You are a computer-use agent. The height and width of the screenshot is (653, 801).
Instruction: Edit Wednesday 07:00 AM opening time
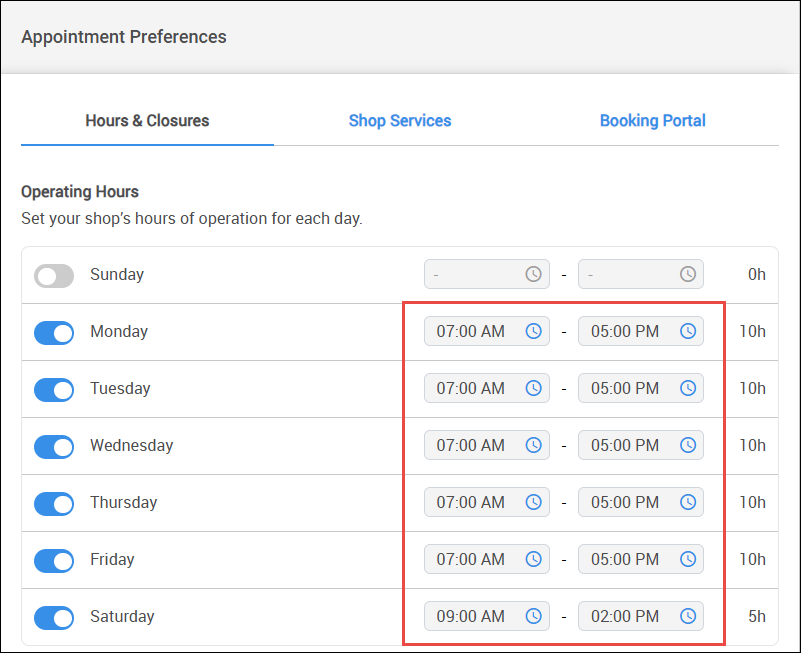click(487, 445)
